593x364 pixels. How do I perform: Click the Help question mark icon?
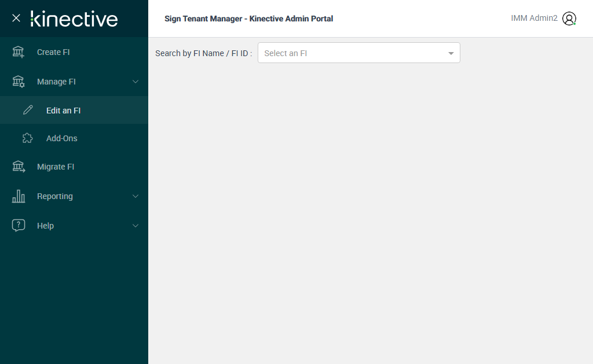click(x=19, y=225)
